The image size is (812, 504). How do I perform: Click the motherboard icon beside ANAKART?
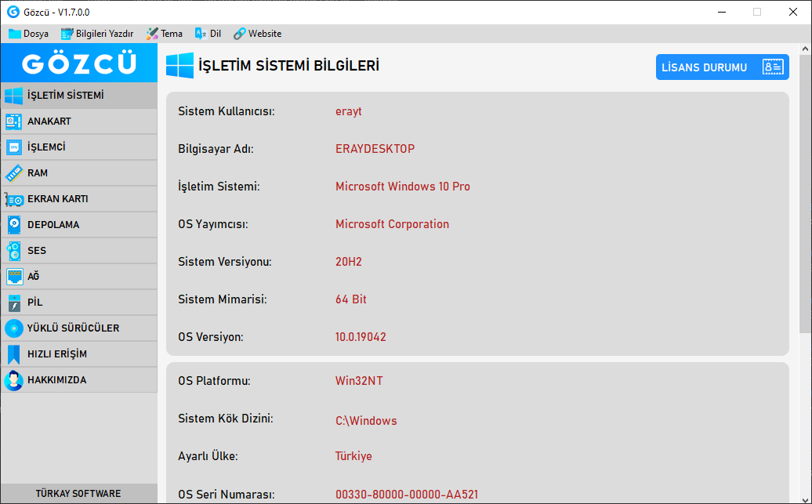tap(14, 121)
